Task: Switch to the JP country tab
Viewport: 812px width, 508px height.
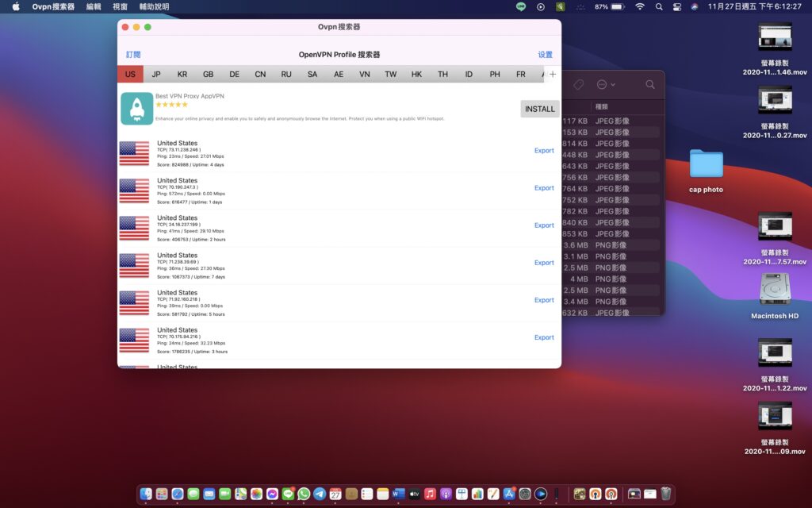Action: coord(156,74)
